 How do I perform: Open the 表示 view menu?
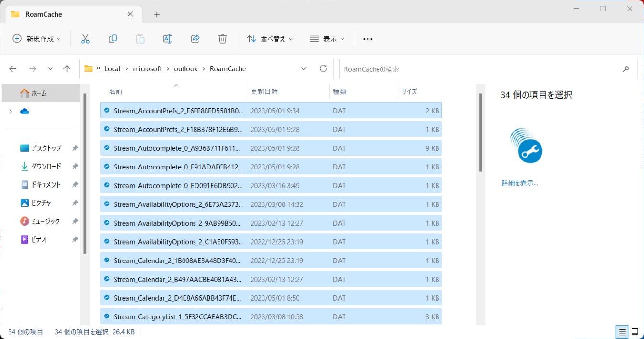point(327,39)
